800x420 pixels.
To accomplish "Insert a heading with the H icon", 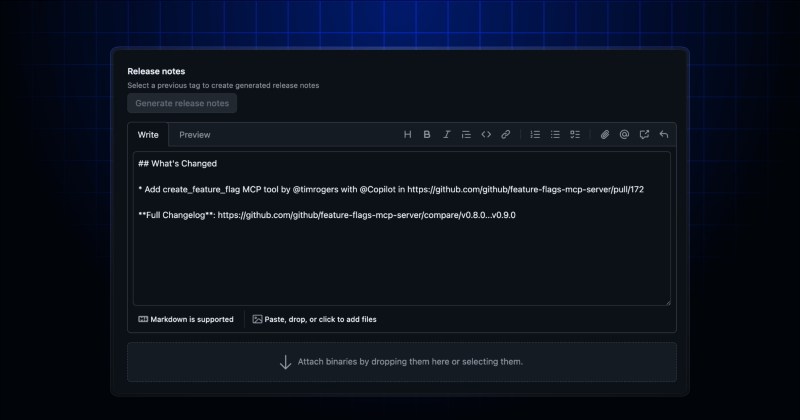I will pyautogui.click(x=407, y=135).
